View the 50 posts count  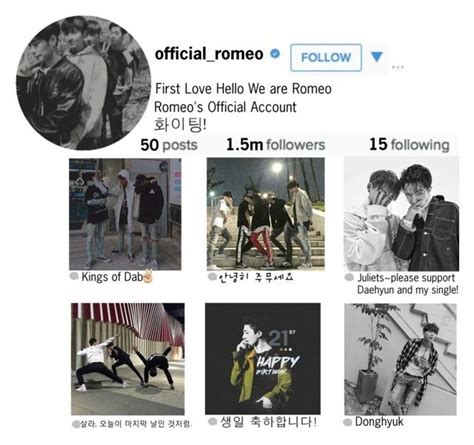pos(169,145)
